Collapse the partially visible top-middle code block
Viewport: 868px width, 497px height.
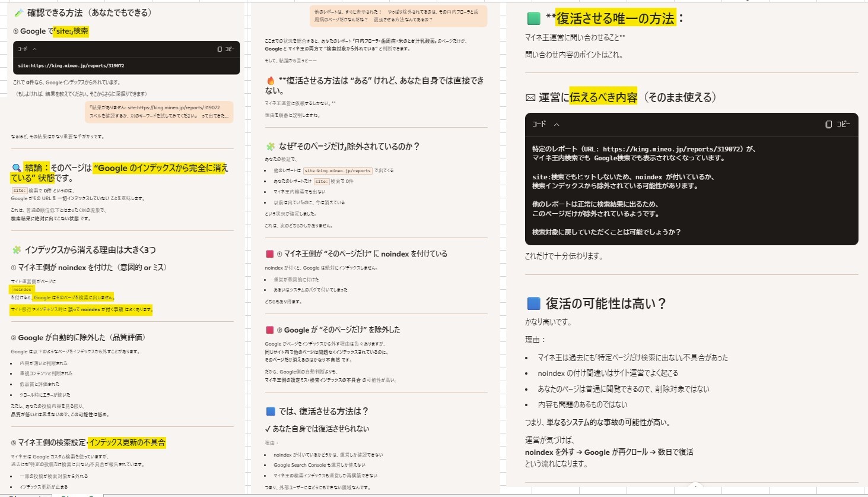(398, 16)
